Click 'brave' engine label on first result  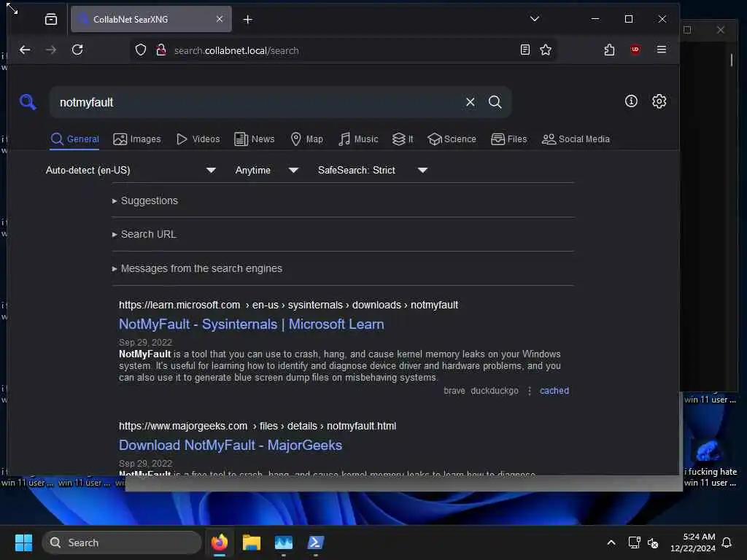pos(454,391)
